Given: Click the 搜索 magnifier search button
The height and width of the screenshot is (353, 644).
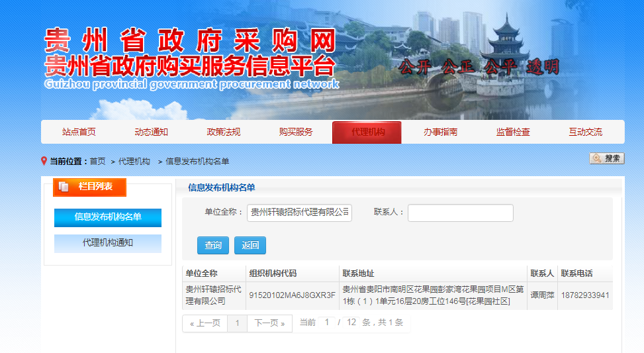Looking at the screenshot, I should tap(606, 158).
